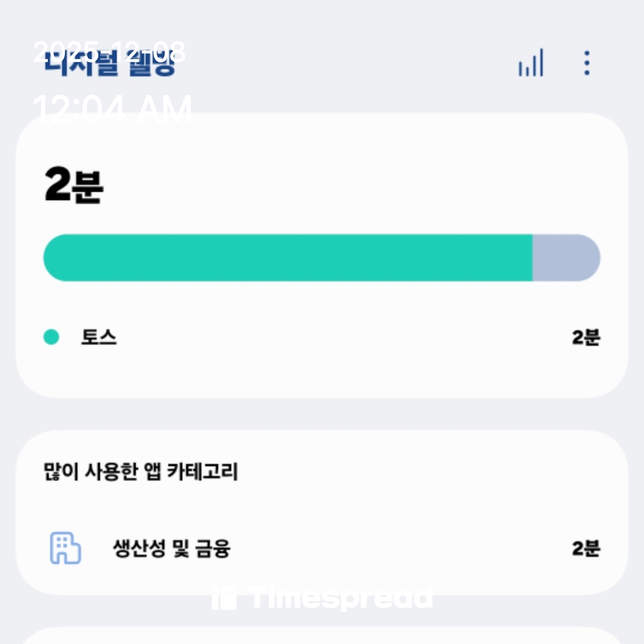Tap blank space right of category heading
The image size is (644, 644).
click(x=429, y=472)
